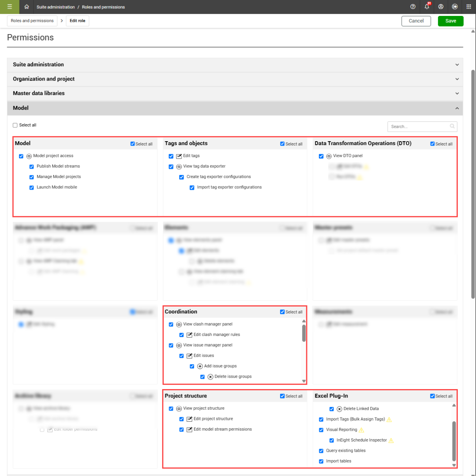The image size is (476, 476).
Task: Open the apps grid icon
Action: point(468,7)
